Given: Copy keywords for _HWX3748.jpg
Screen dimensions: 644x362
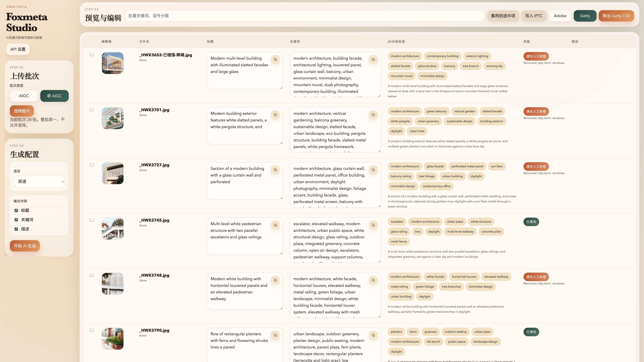Looking at the screenshot, I should pos(373,280).
